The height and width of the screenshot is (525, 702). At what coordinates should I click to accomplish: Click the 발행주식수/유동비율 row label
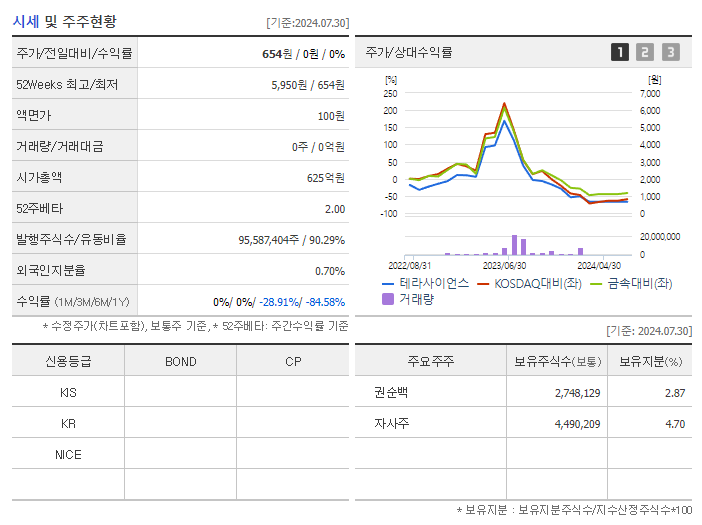[71, 239]
